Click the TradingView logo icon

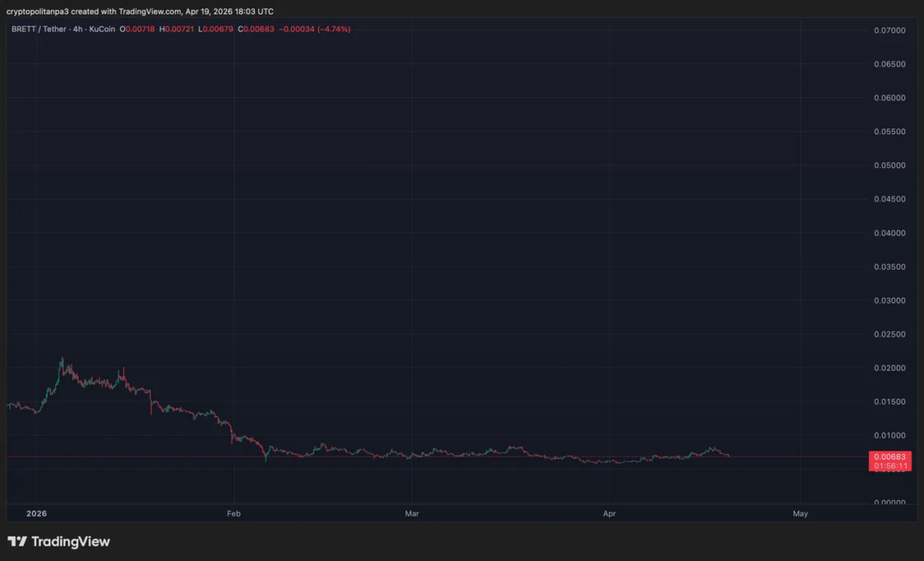(x=17, y=542)
